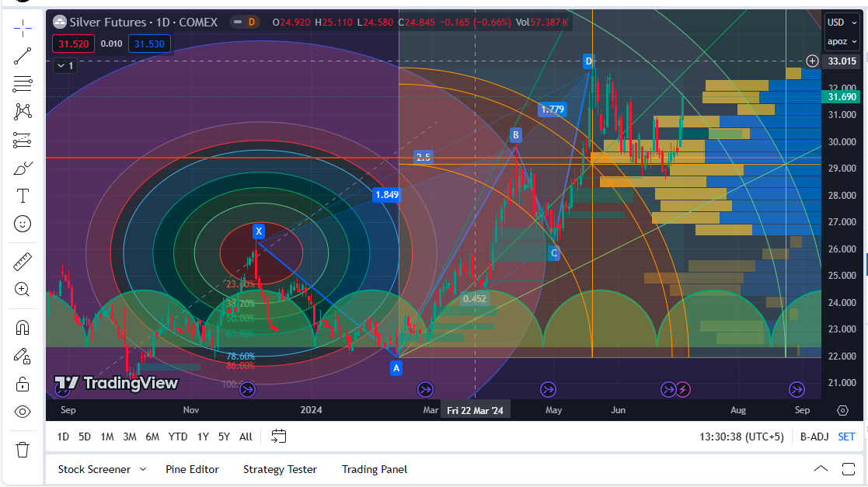Image resolution: width=868 pixels, height=487 pixels.
Task: Set chart range to 1D
Action: (63, 437)
